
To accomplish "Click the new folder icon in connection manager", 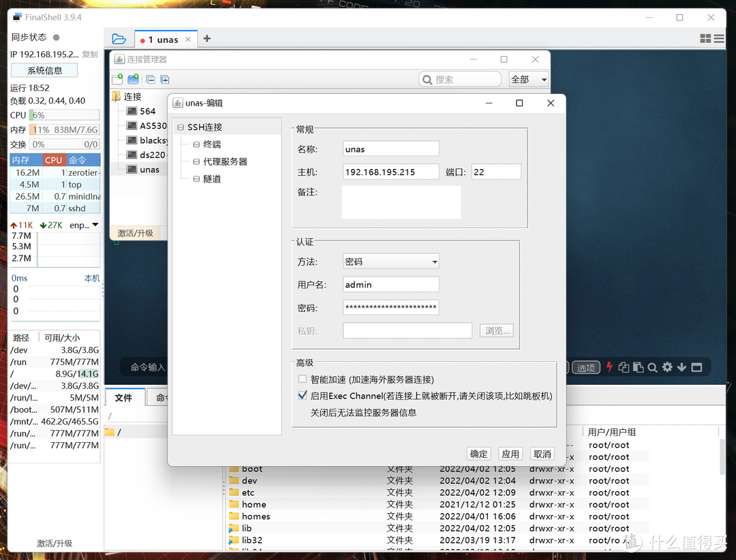I will pos(133,80).
